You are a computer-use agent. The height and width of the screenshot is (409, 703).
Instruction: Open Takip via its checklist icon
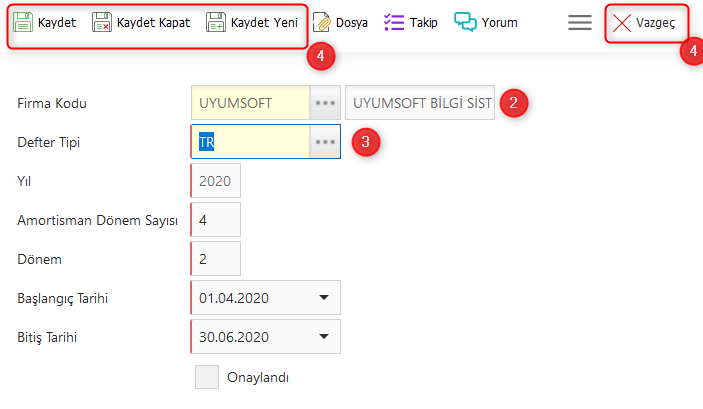[x=394, y=22]
